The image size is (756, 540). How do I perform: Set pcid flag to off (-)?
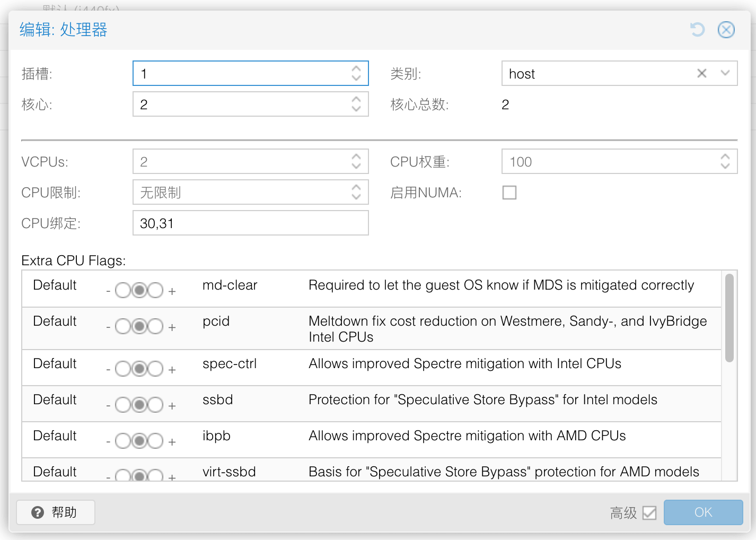tap(123, 327)
